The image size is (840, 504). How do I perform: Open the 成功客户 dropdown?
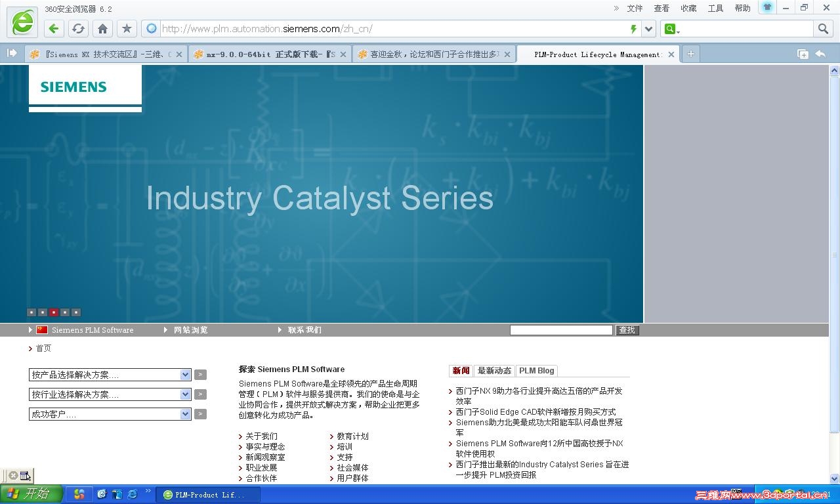[110, 414]
